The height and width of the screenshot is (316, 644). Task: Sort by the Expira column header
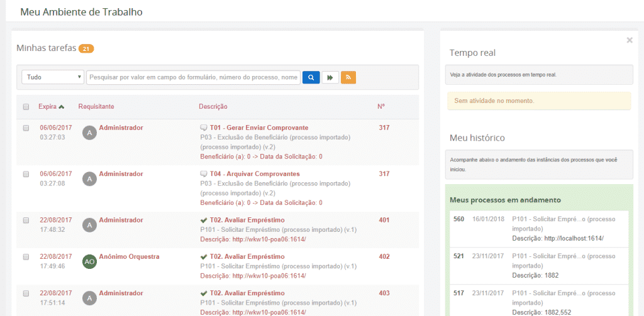pyautogui.click(x=48, y=107)
